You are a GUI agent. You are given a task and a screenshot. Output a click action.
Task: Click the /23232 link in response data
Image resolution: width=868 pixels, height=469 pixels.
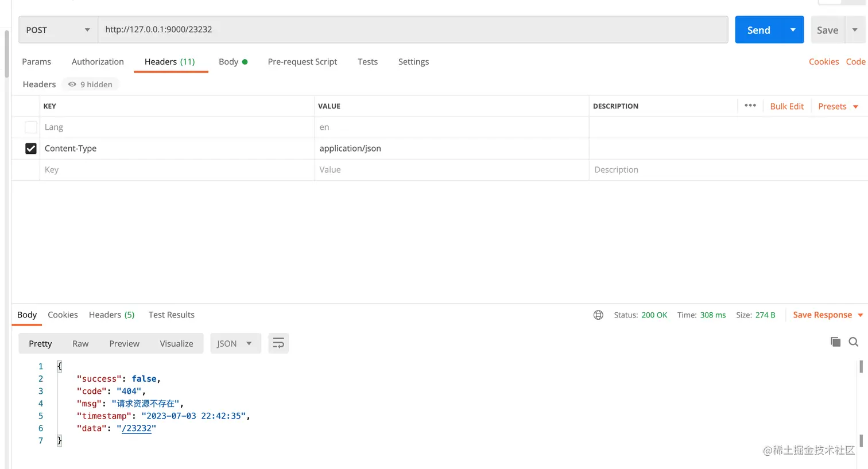pos(137,428)
